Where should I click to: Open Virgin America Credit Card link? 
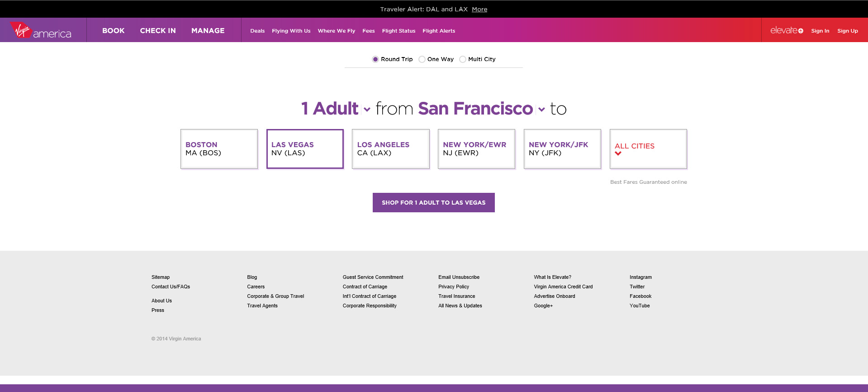[563, 287]
